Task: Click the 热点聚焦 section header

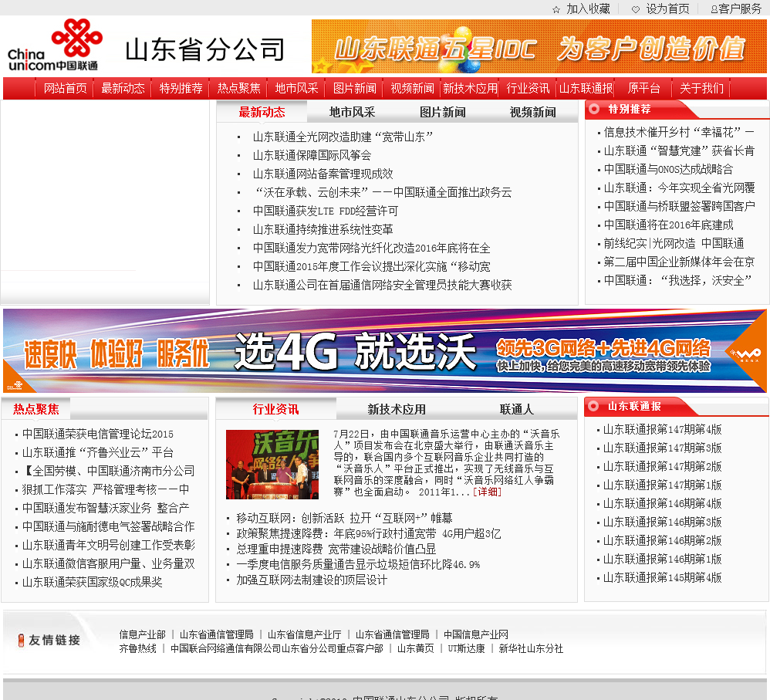Action: tap(35, 409)
